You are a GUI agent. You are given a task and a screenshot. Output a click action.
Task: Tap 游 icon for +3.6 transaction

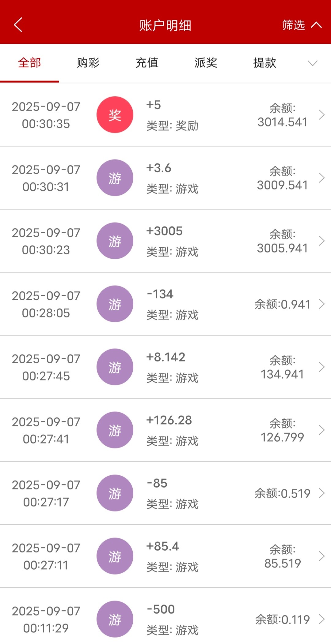[x=115, y=178]
